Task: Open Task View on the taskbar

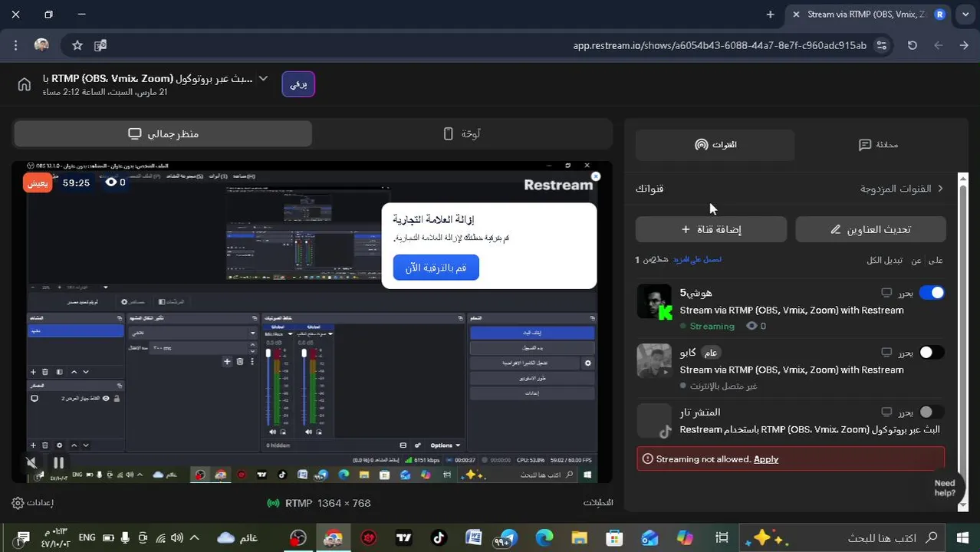Action: [x=721, y=538]
